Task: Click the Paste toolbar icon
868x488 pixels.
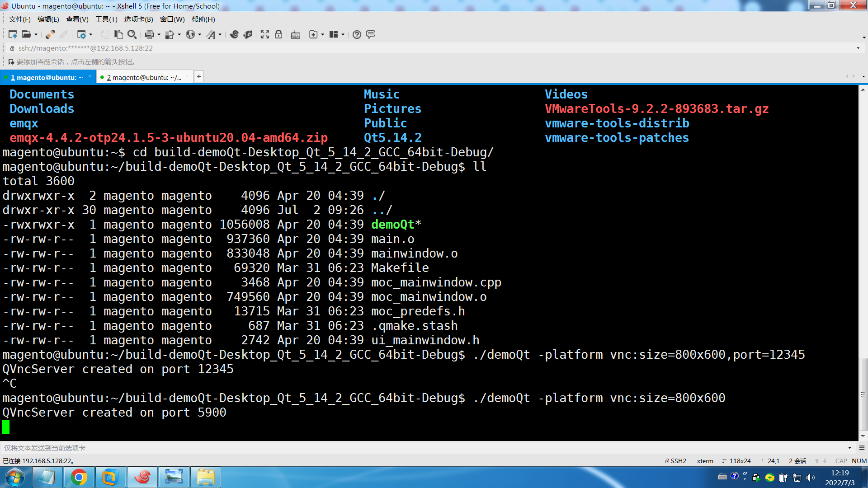Action: coord(118,34)
